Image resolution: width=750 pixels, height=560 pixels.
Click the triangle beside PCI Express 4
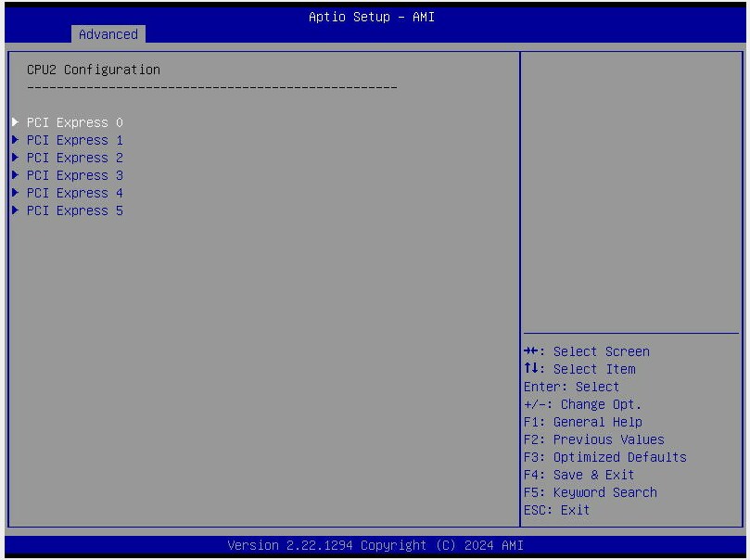(x=15, y=192)
